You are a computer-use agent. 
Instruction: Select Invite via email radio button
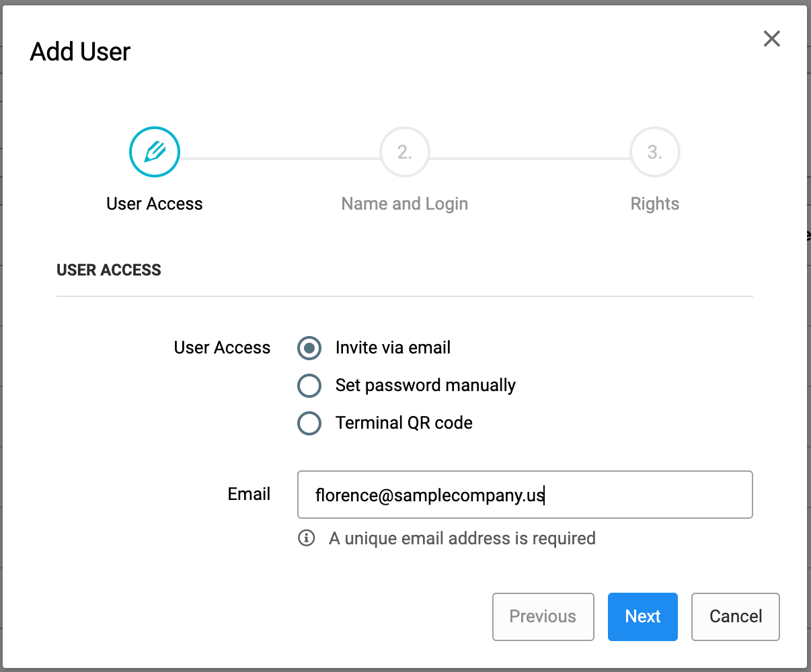click(x=309, y=348)
